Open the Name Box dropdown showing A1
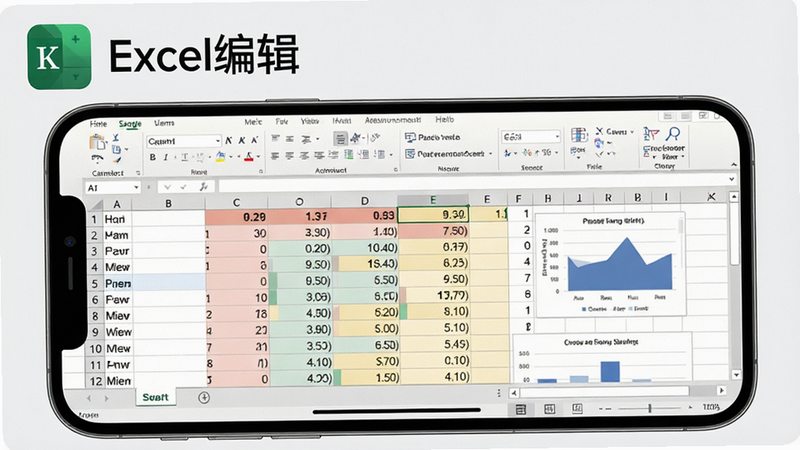This screenshot has width=800, height=450. [x=136, y=188]
